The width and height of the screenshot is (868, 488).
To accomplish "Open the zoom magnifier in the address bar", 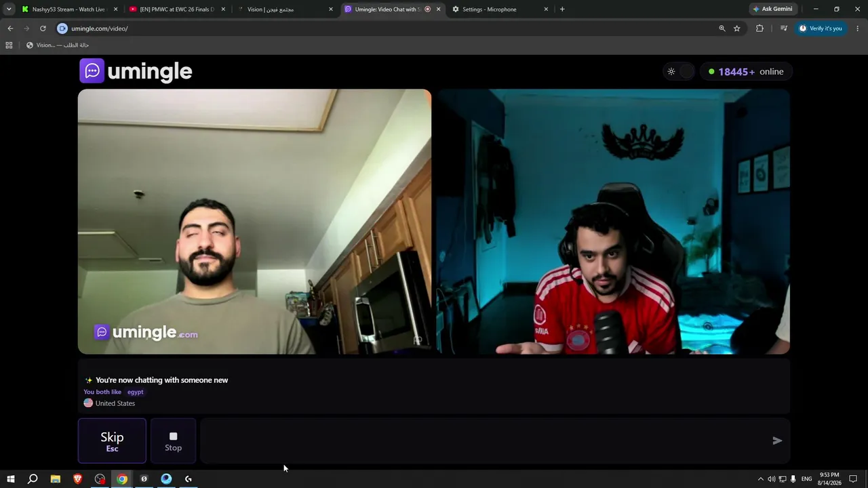I will tap(722, 28).
